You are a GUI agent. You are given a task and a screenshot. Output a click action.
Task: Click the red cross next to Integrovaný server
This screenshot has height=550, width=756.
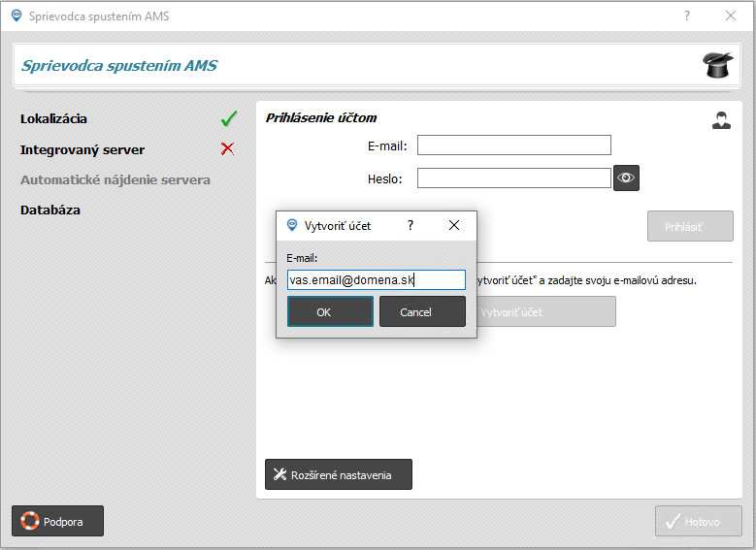coord(227,149)
